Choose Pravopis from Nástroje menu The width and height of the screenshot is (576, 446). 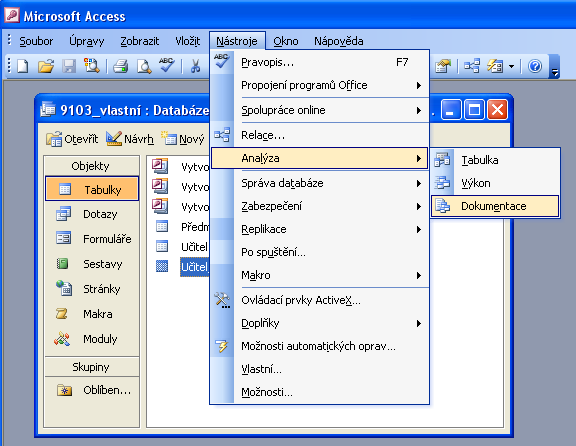click(320, 62)
